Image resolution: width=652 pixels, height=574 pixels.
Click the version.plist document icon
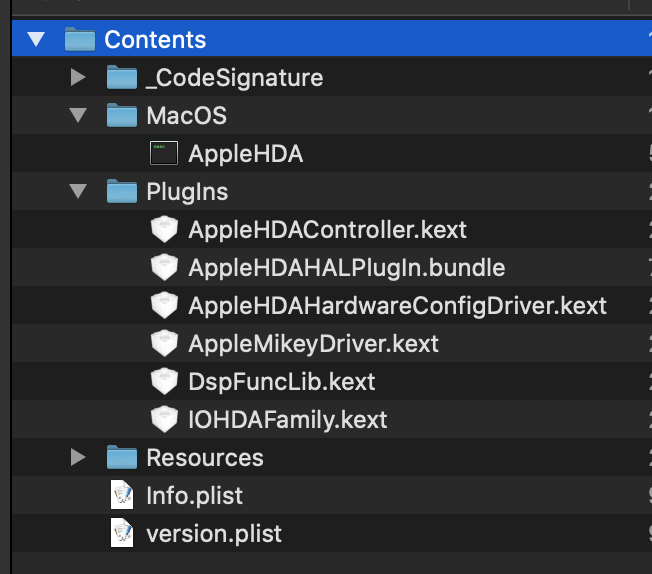(x=122, y=534)
